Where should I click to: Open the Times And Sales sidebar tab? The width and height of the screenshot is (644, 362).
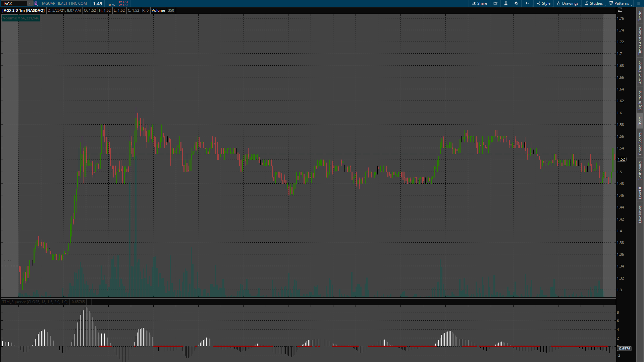coord(640,41)
